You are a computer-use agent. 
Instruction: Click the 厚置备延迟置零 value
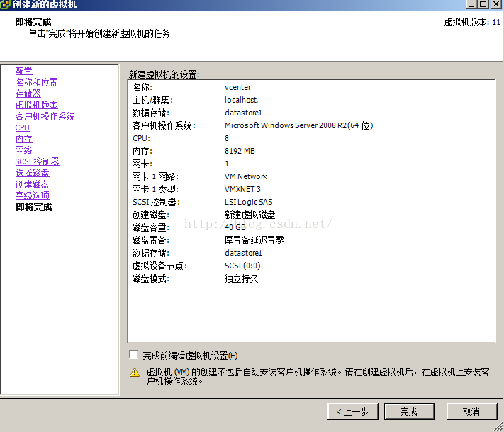pos(254,240)
